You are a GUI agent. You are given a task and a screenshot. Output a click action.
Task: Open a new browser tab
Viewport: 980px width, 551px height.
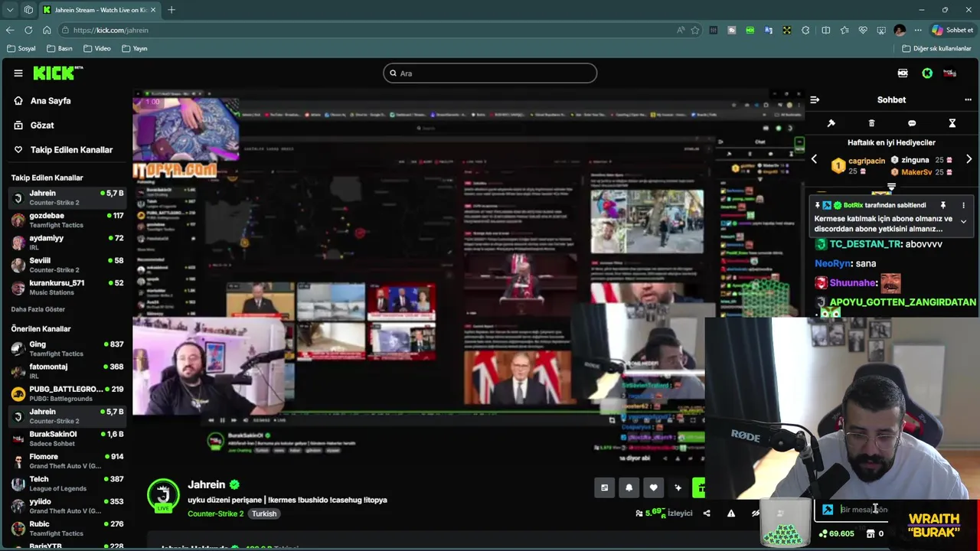pos(171,10)
